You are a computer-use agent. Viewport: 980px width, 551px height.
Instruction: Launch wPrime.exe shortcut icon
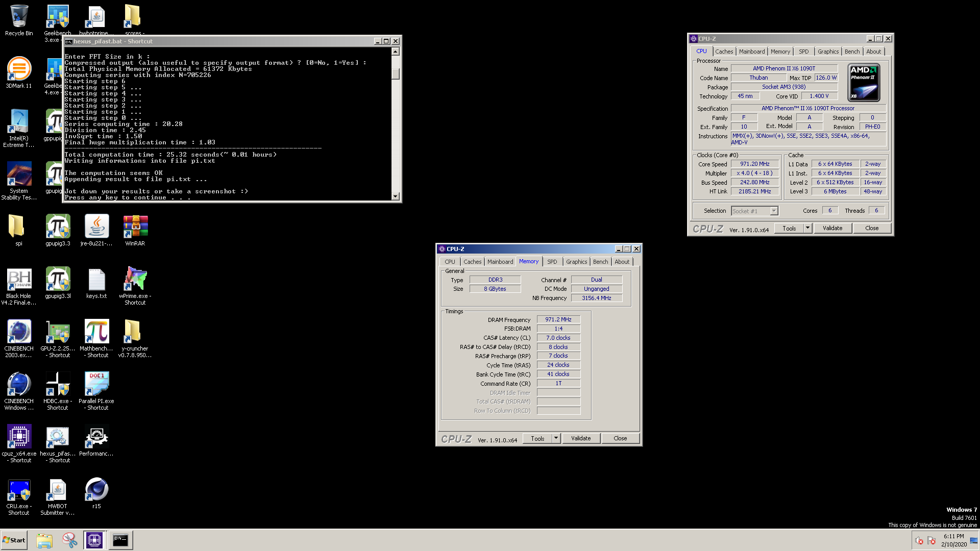[x=135, y=286]
